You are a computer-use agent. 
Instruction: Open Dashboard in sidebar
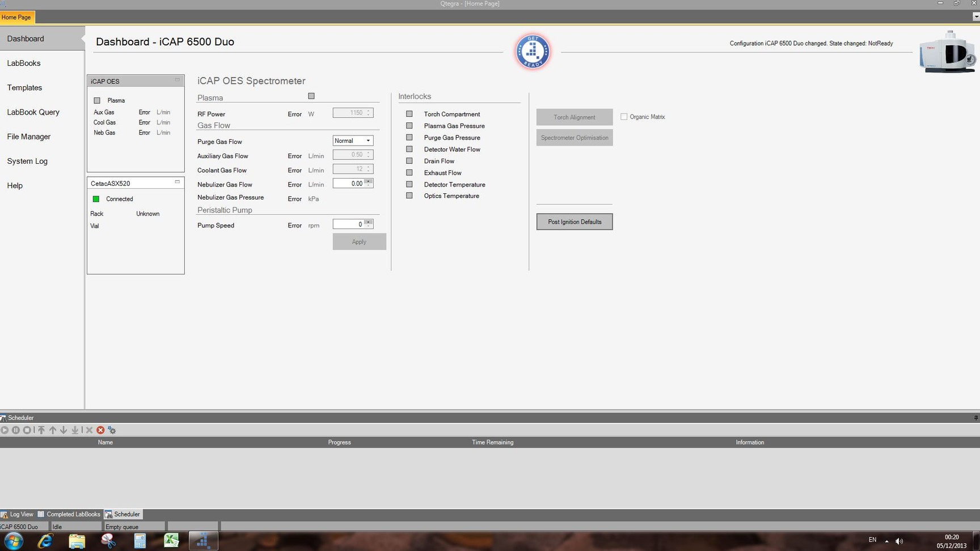coord(42,39)
